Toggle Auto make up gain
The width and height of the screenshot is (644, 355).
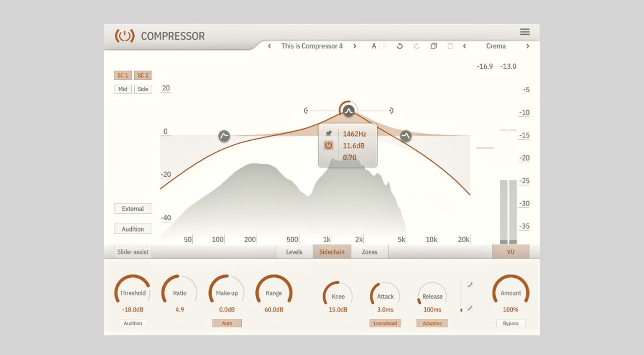click(x=227, y=323)
